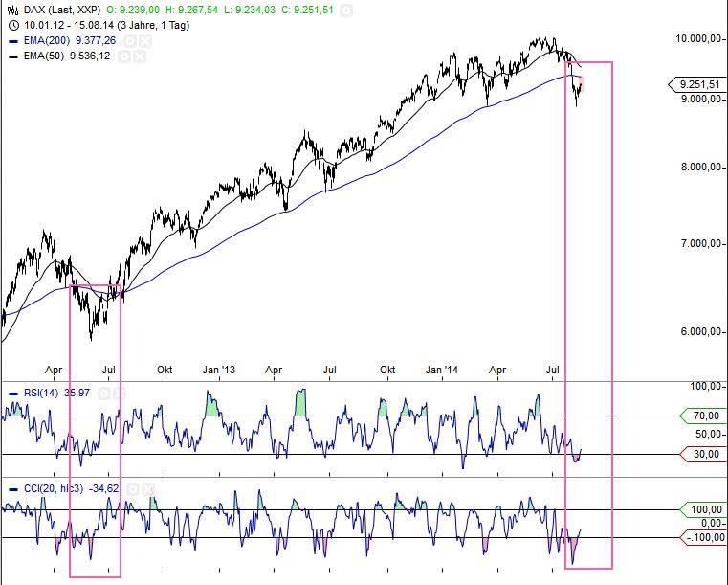The height and width of the screenshot is (585, 728).
Task: Remove the EMA(50) indicator with its X icon
Action: tap(140, 56)
